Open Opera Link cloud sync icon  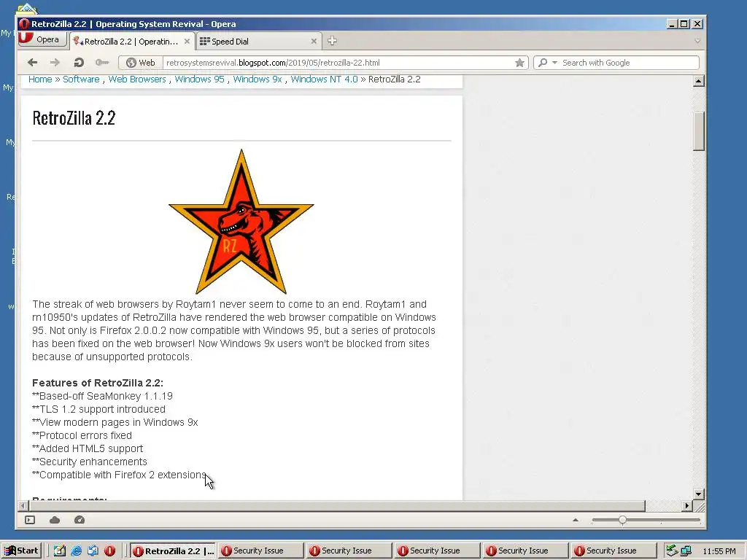(55, 519)
